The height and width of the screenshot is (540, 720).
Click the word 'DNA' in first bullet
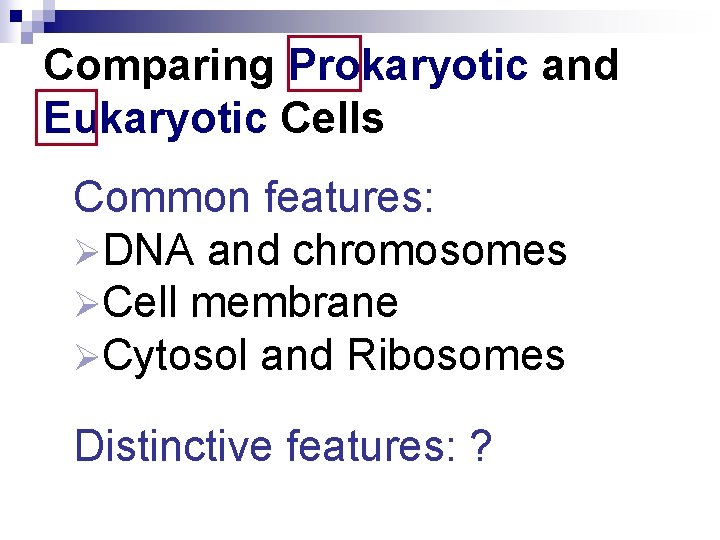149,251
